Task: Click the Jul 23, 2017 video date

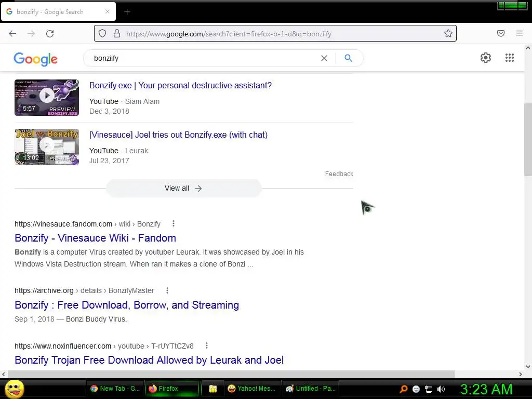Action: pyautogui.click(x=109, y=161)
